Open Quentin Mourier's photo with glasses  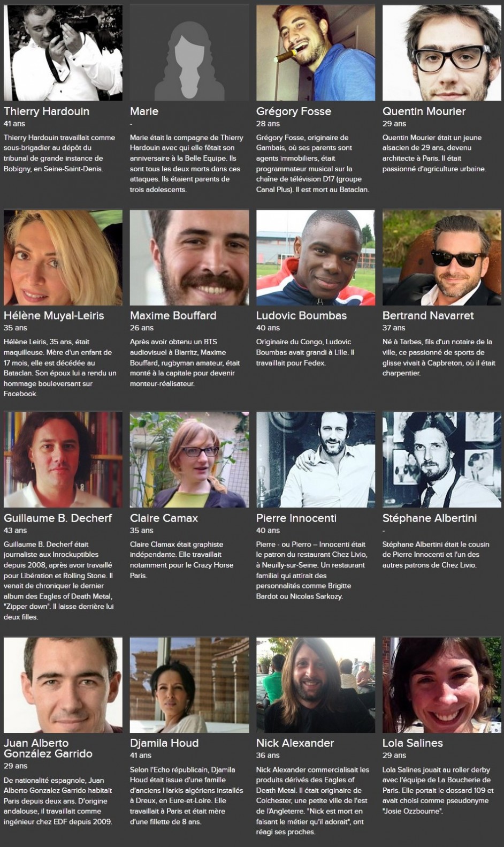click(442, 52)
